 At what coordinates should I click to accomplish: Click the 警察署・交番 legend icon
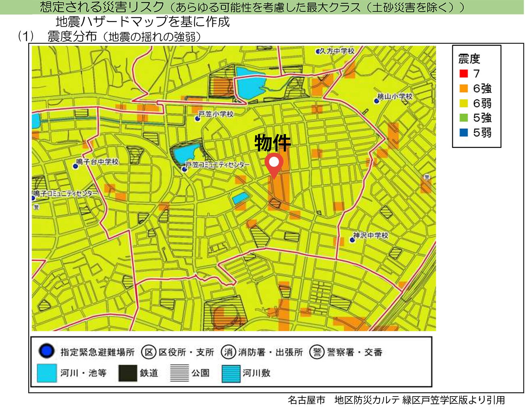tap(317, 352)
